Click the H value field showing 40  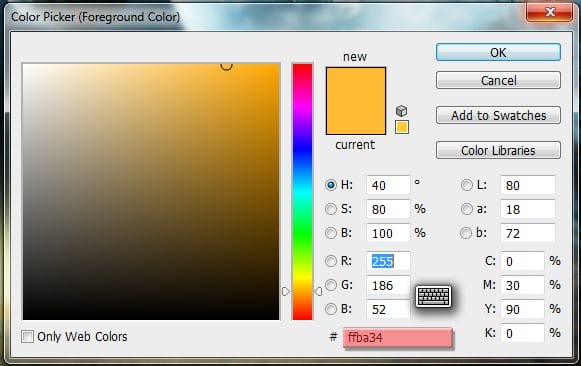388,185
